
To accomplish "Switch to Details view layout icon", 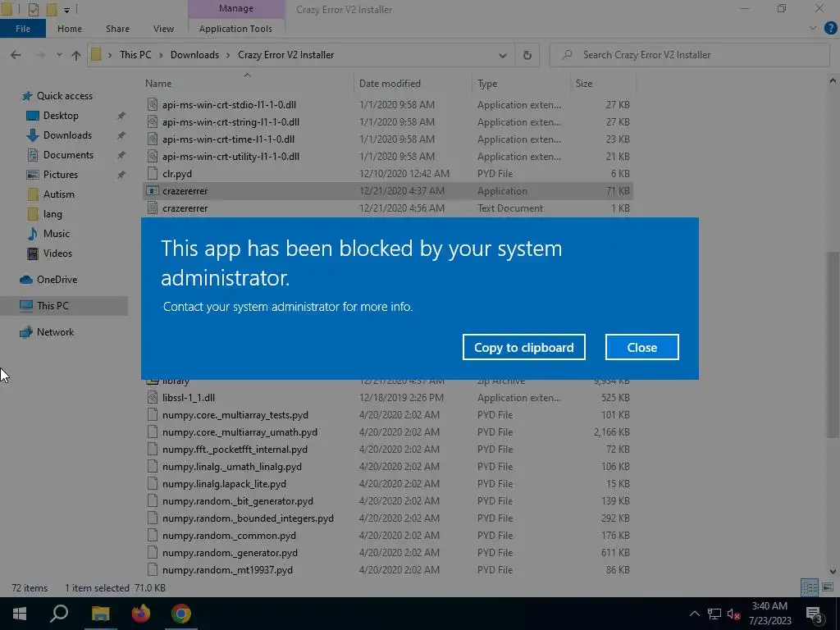I will point(810,587).
